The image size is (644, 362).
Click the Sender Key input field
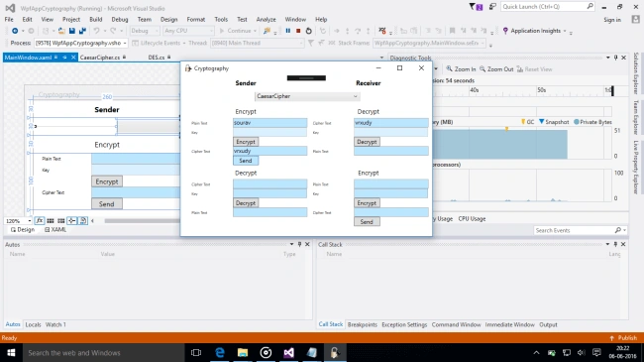(x=269, y=133)
